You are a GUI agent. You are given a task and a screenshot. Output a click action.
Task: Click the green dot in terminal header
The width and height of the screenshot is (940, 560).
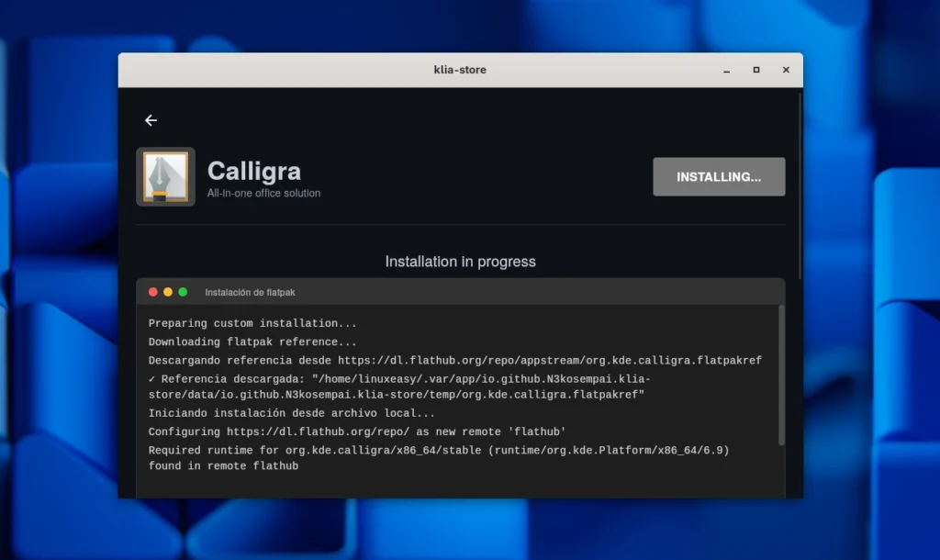point(183,292)
